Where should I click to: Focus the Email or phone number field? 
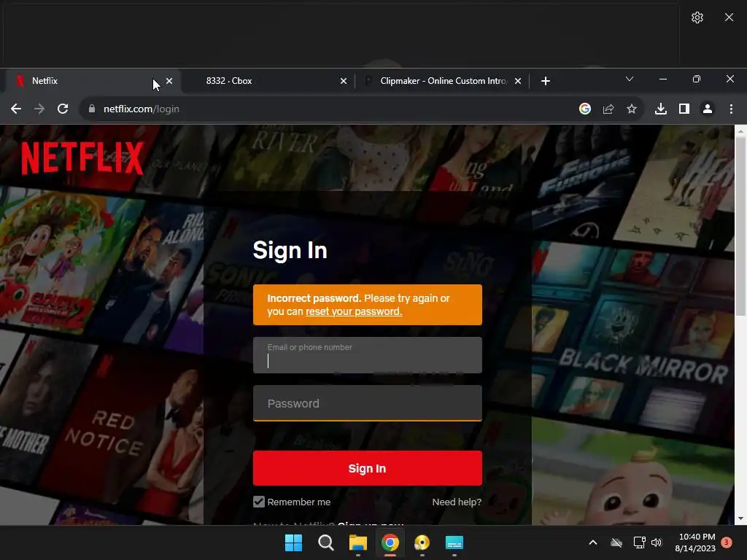pos(368,355)
